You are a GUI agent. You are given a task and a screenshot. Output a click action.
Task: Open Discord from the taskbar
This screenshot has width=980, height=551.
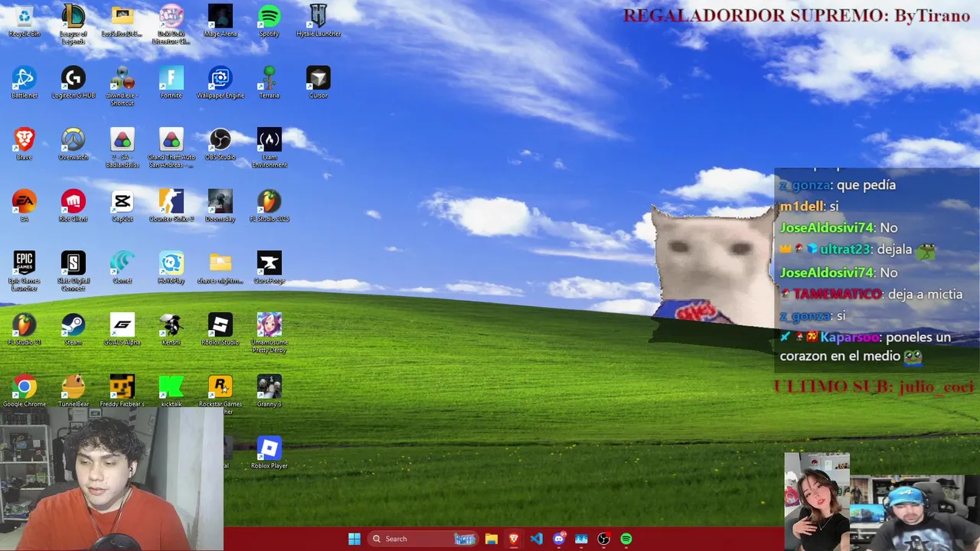(559, 539)
